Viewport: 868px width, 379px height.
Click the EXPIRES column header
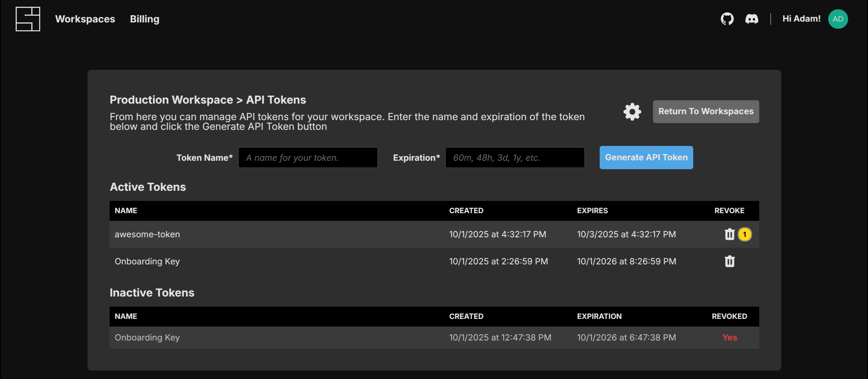pyautogui.click(x=592, y=211)
